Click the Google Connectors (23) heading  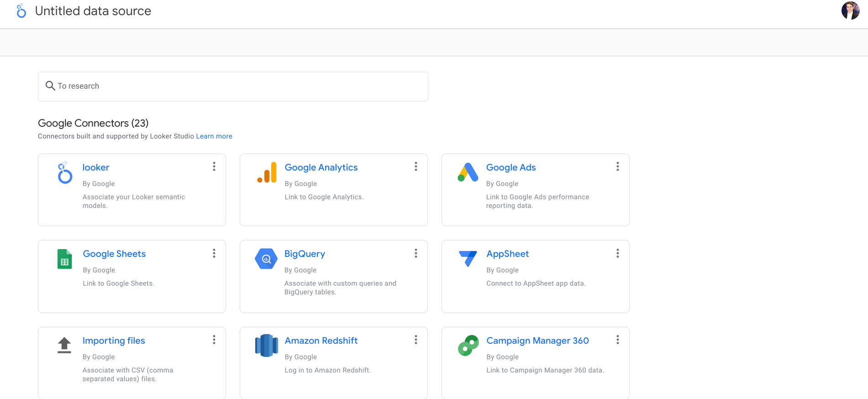(x=93, y=123)
